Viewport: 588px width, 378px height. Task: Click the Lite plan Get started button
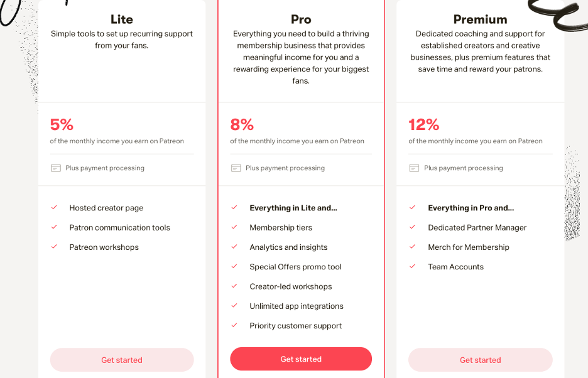coord(122,360)
